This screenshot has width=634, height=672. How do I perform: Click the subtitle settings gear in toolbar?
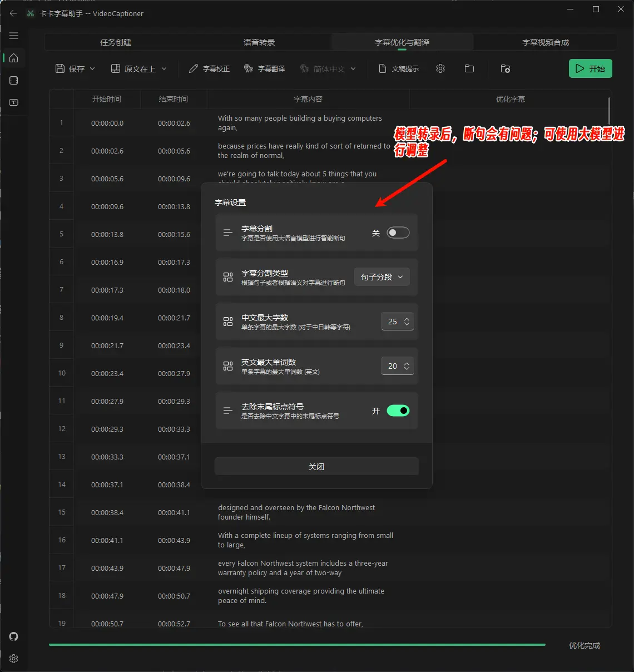pyautogui.click(x=440, y=68)
